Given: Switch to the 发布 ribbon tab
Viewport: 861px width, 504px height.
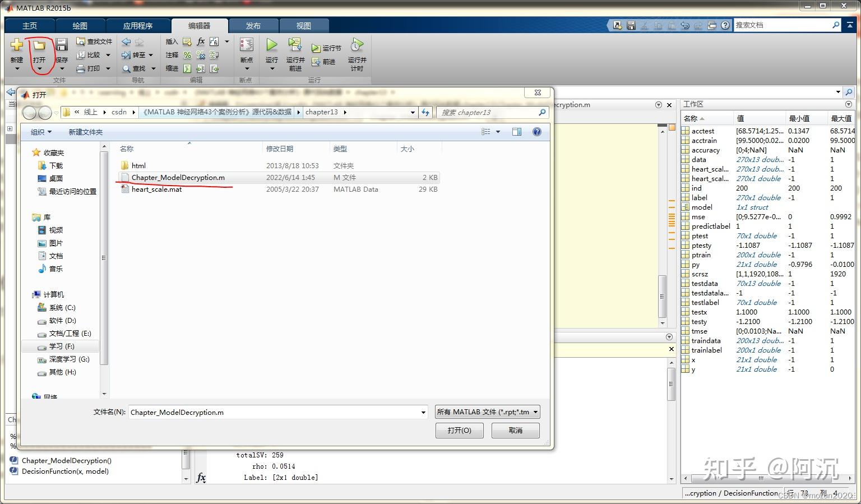Looking at the screenshot, I should click(253, 26).
